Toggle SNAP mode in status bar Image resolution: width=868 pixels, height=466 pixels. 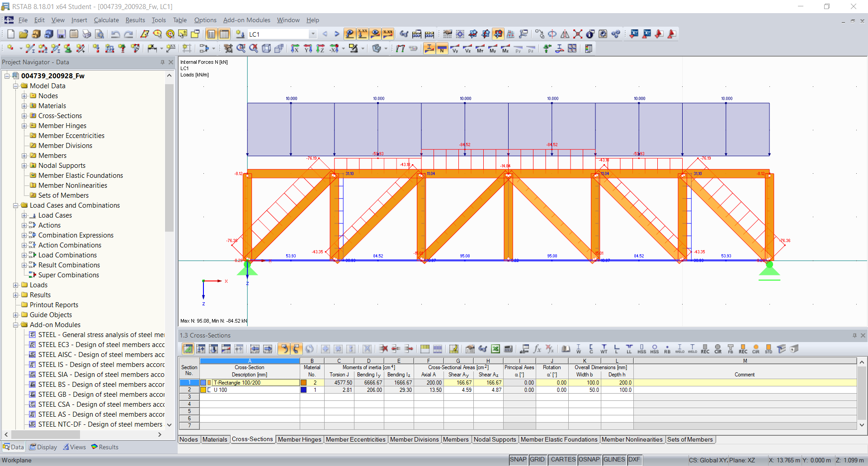(x=518, y=460)
